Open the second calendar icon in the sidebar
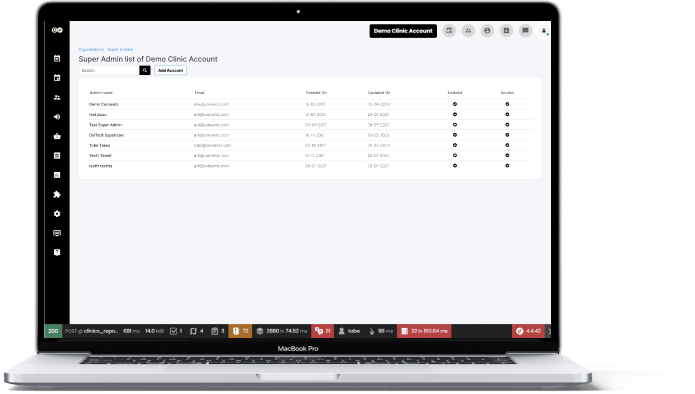Image resolution: width=695 pixels, height=394 pixels. pos(57,78)
